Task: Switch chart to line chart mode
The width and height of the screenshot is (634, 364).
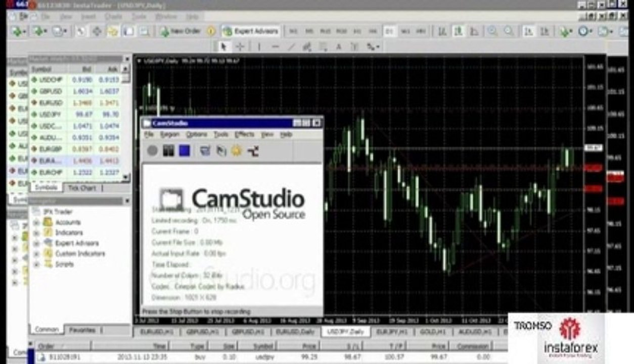Action: 474,31
